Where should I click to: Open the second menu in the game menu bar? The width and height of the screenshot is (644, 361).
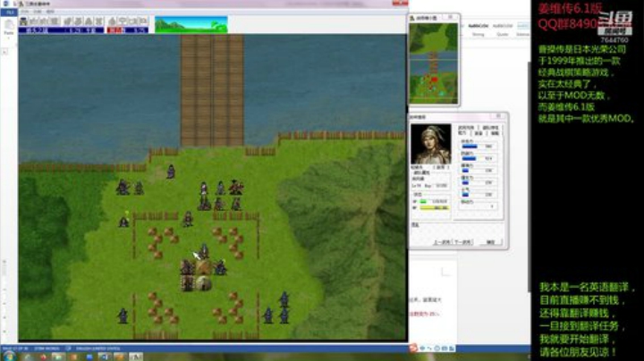click(38, 12)
